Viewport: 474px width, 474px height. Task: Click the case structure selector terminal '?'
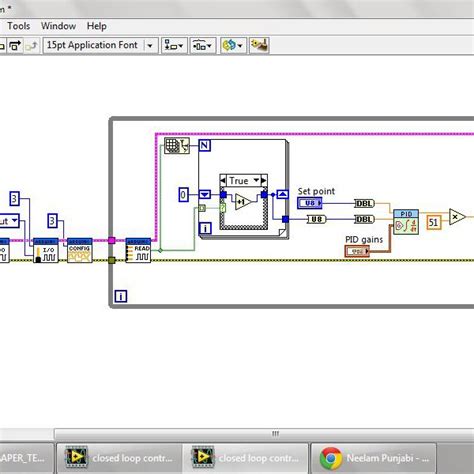[223, 208]
